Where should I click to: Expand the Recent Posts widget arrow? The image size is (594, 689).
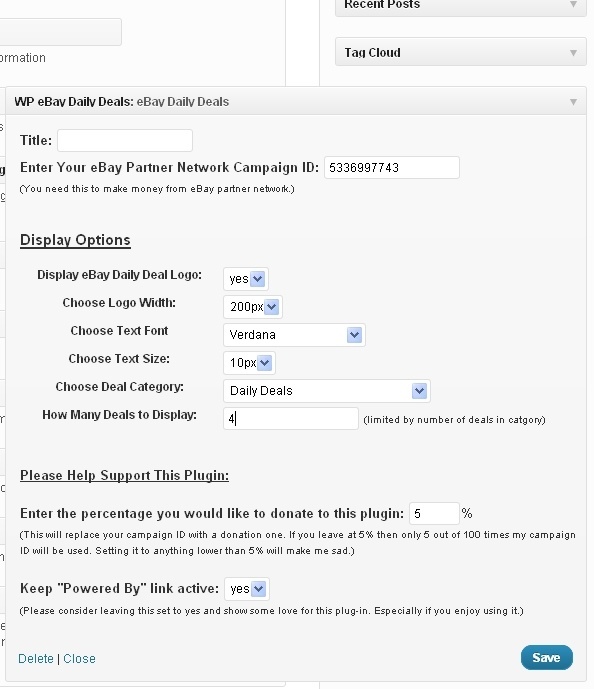pyautogui.click(x=573, y=4)
